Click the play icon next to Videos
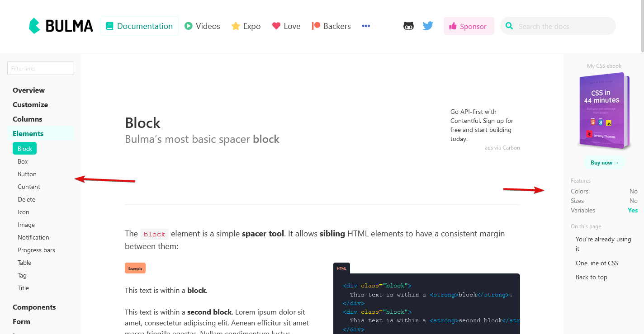Viewport: 644px width, 334px height. (x=189, y=26)
